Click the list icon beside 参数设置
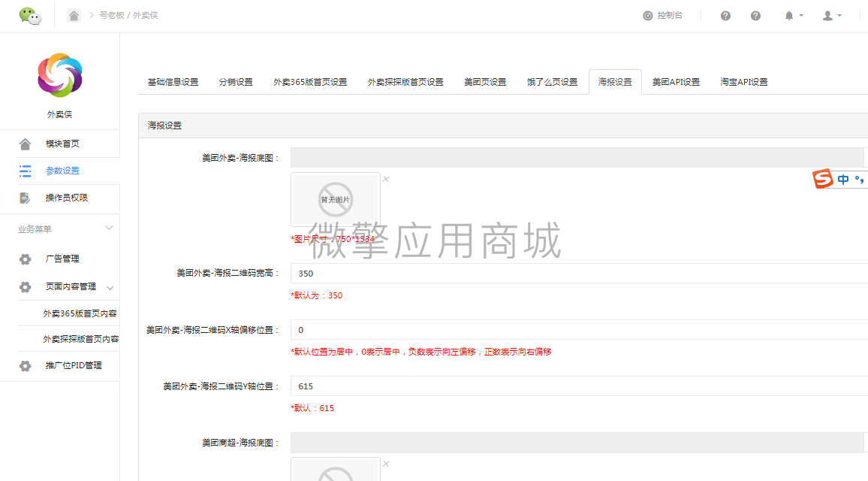The width and height of the screenshot is (868, 481). click(x=25, y=171)
